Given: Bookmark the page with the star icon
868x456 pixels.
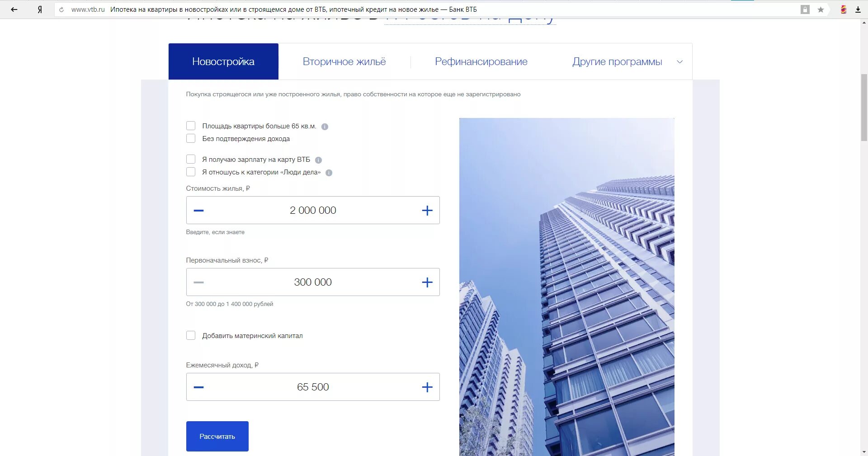Looking at the screenshot, I should (821, 9).
